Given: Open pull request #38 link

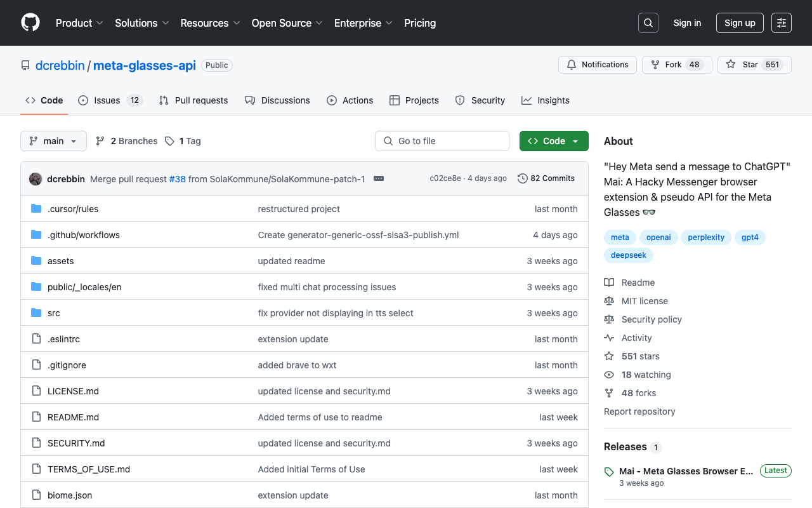Looking at the screenshot, I should tap(178, 179).
